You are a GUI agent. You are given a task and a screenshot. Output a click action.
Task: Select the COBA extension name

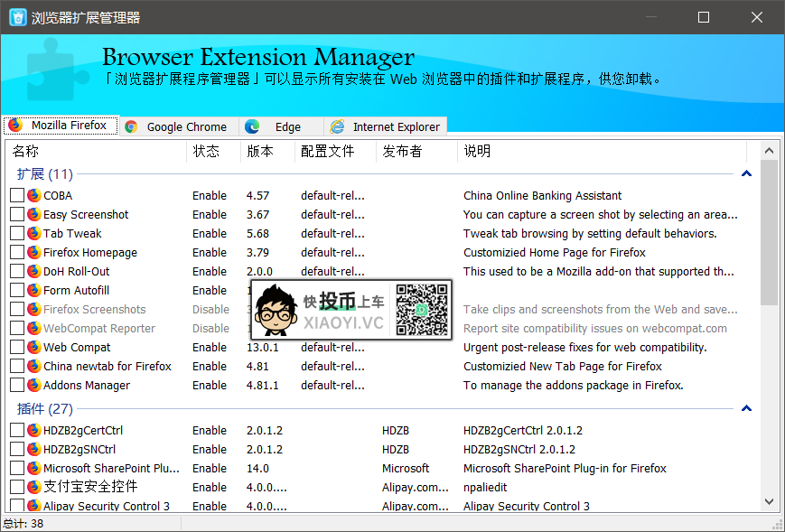[58, 196]
